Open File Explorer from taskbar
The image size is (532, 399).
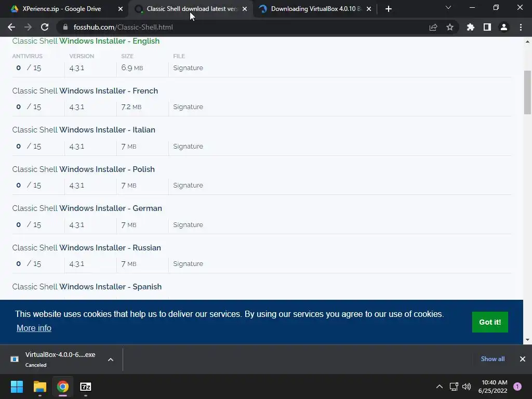click(39, 387)
